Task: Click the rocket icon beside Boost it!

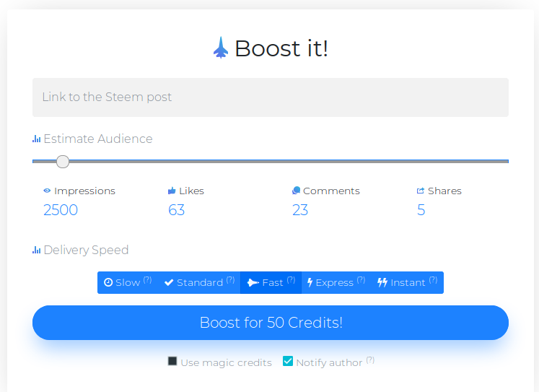Action: [221, 48]
